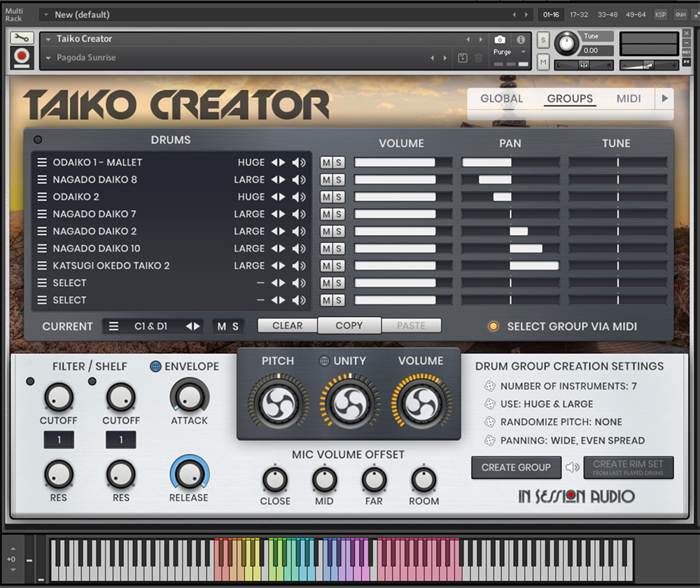
Task: Preview NAGADO DAIKO 8 with speaker icon
Action: [299, 179]
